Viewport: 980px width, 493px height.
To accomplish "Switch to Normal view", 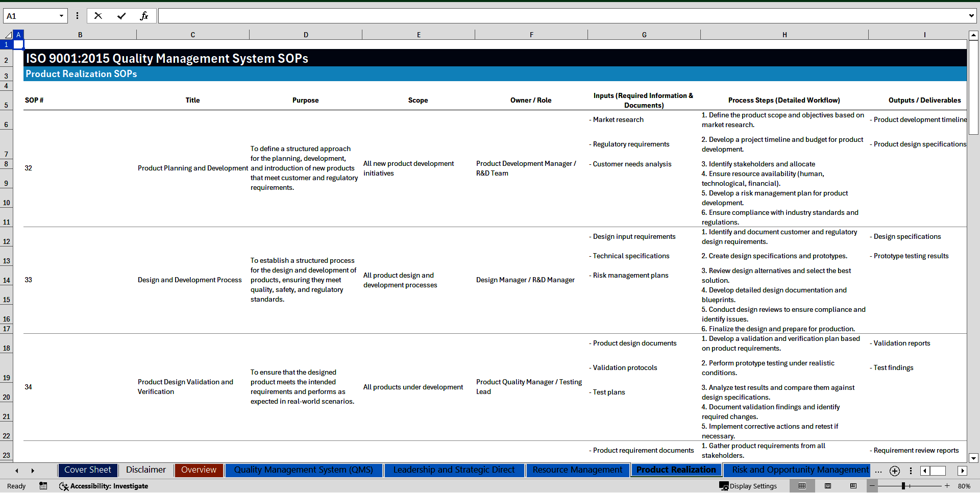I will point(802,486).
